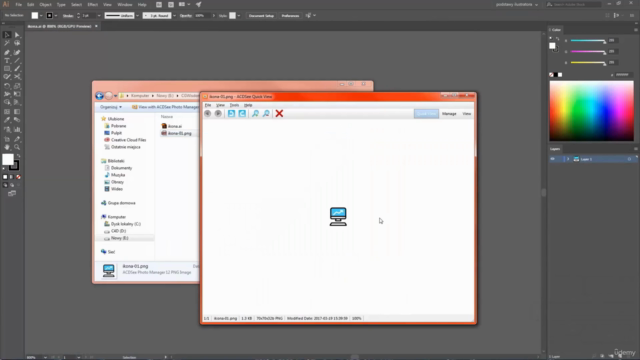Select the Gradient tool

17,111
